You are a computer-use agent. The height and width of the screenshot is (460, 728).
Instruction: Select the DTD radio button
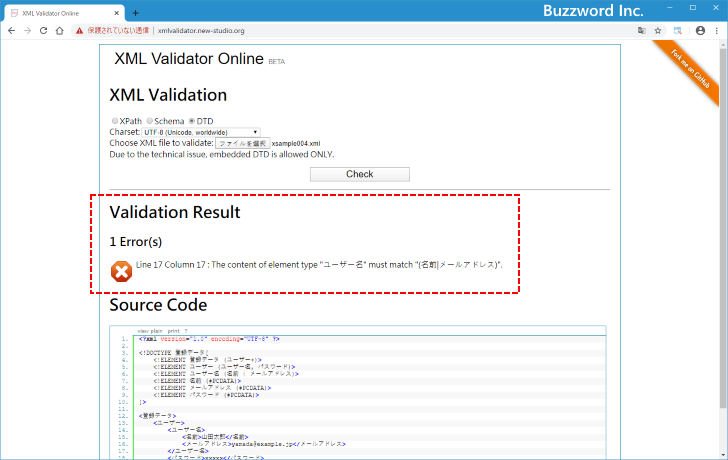[192, 121]
